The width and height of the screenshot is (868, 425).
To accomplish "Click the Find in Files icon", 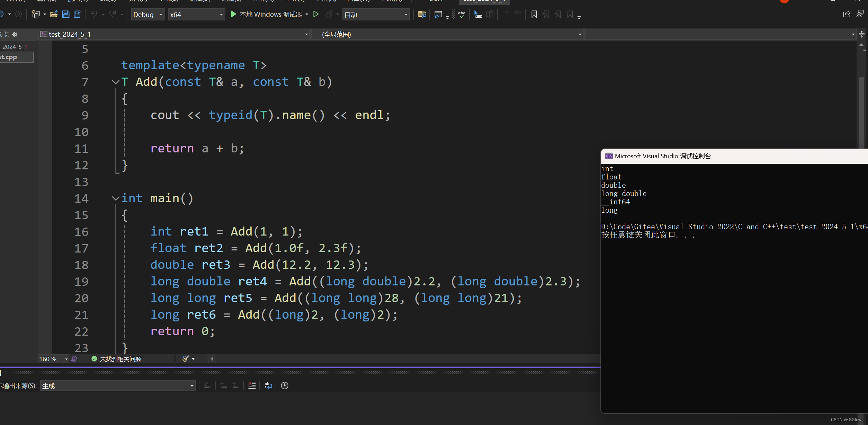I will 422,14.
